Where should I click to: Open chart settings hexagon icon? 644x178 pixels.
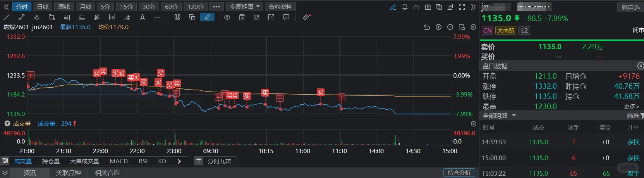(x=473, y=27)
